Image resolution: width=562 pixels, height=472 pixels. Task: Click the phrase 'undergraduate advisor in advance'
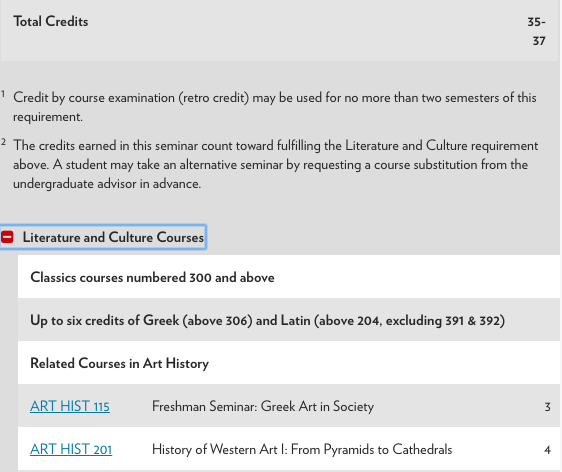(107, 183)
